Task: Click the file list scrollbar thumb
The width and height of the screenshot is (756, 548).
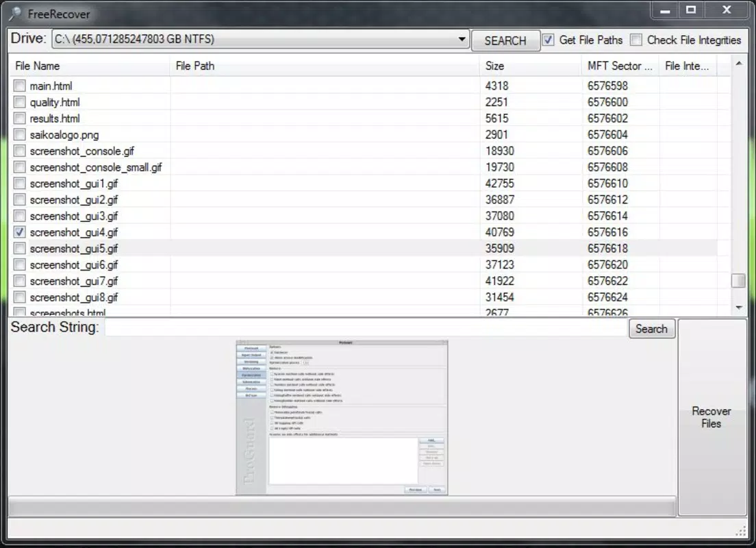Action: [x=739, y=281]
